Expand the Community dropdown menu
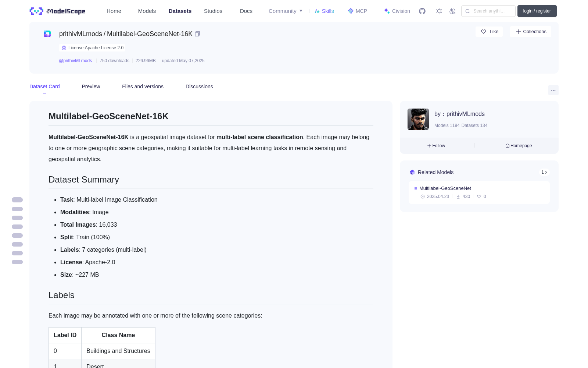The image size is (588, 368). (286, 11)
